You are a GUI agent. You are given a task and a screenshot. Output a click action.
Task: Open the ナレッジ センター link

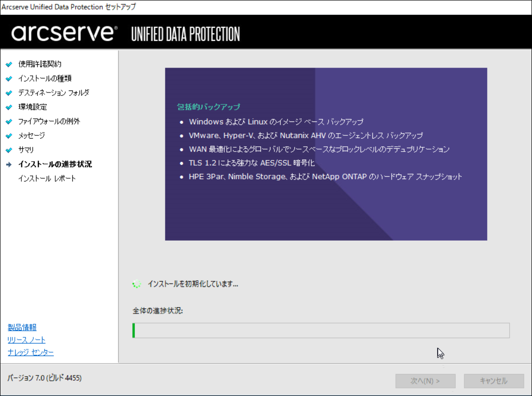coord(30,352)
